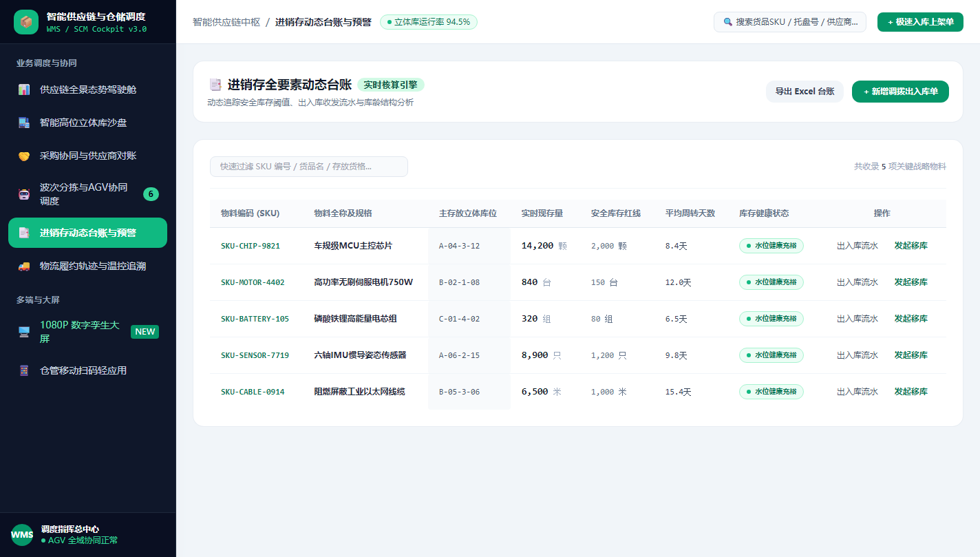The width and height of the screenshot is (980, 557).
Task: Focus the top 搜索货品SKU search field
Action: (790, 22)
